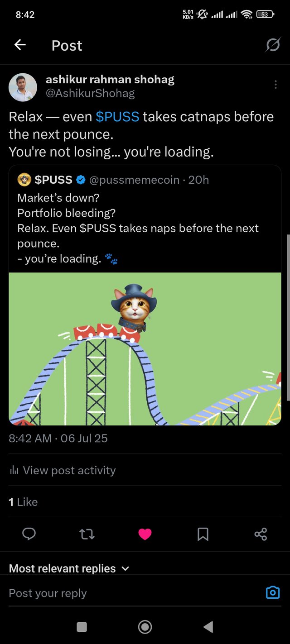Bookmark this post
The width and height of the screenshot is (290, 644).
pos(203,534)
